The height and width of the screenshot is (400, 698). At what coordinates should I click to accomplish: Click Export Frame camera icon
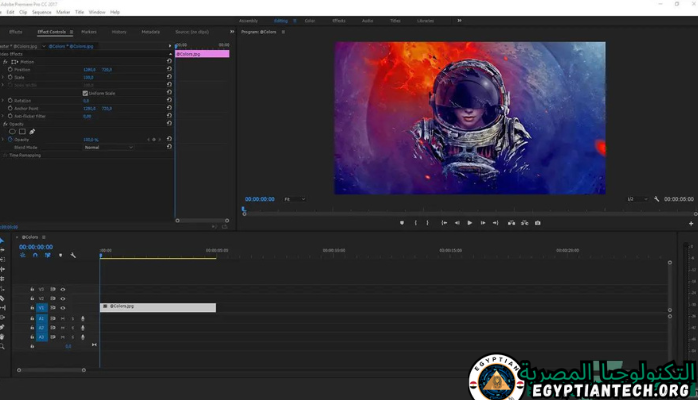tap(538, 223)
